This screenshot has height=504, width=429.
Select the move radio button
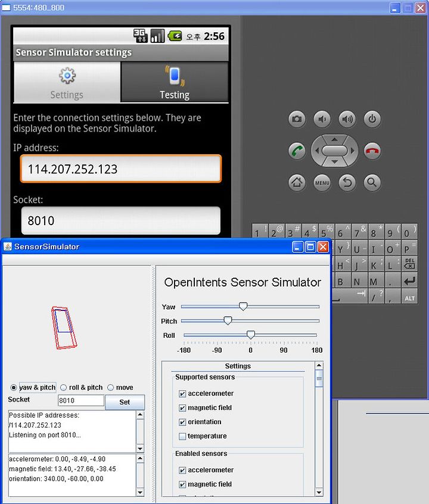coord(110,388)
